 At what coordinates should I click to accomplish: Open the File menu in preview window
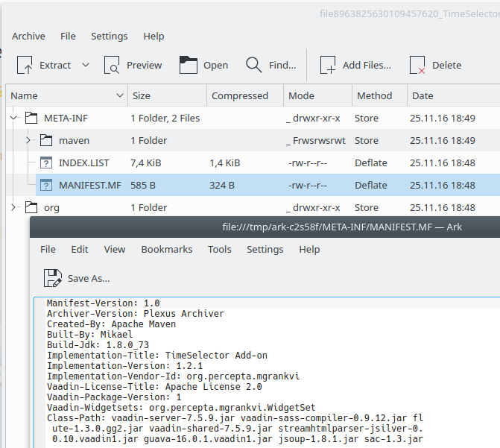click(48, 249)
